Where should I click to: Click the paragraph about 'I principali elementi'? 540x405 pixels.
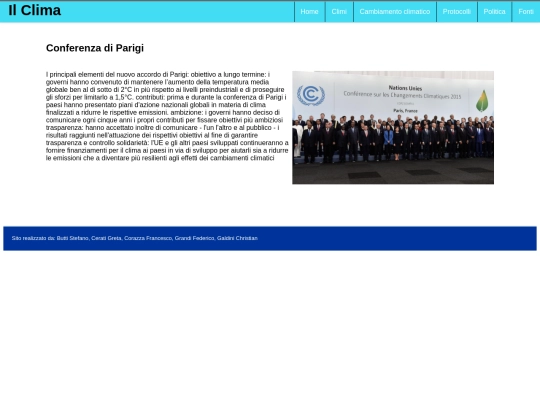tap(167, 116)
